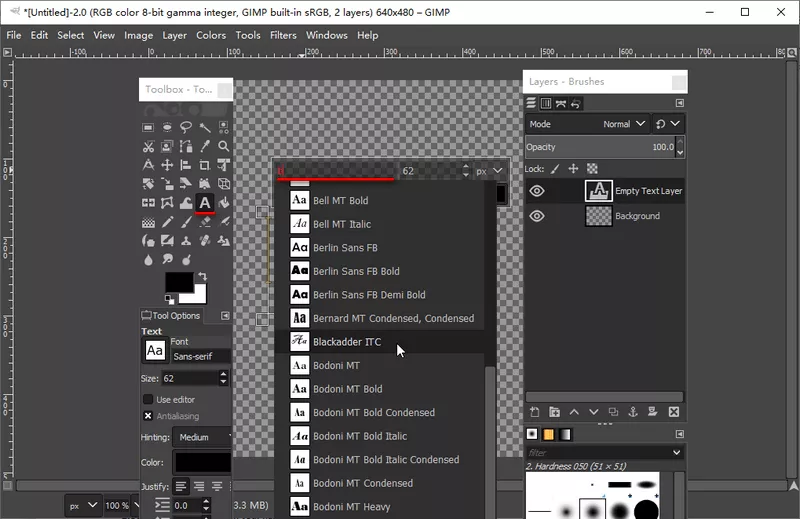Viewport: 800px width, 519px height.
Task: Select the Rectangle Select tool
Action: 148,127
